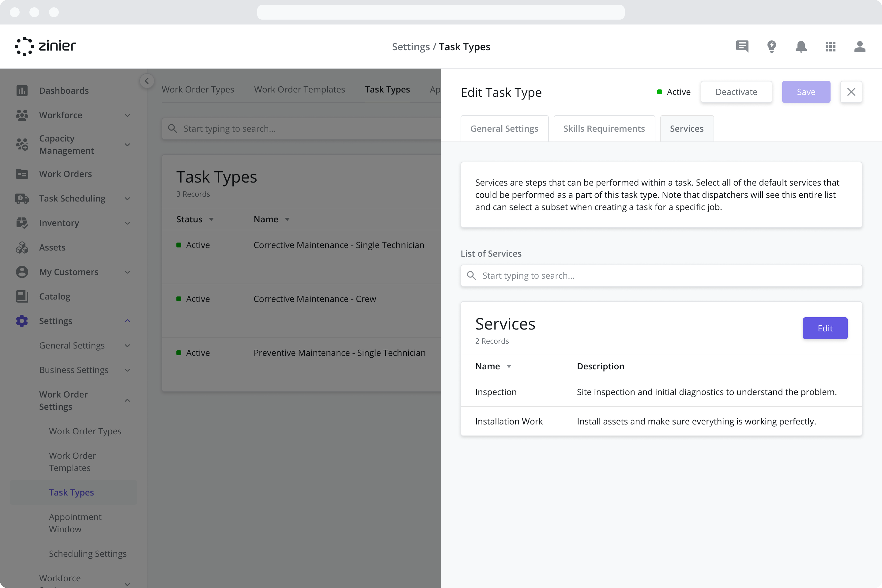Click the Assets sidebar icon
882x588 pixels.
(x=22, y=247)
